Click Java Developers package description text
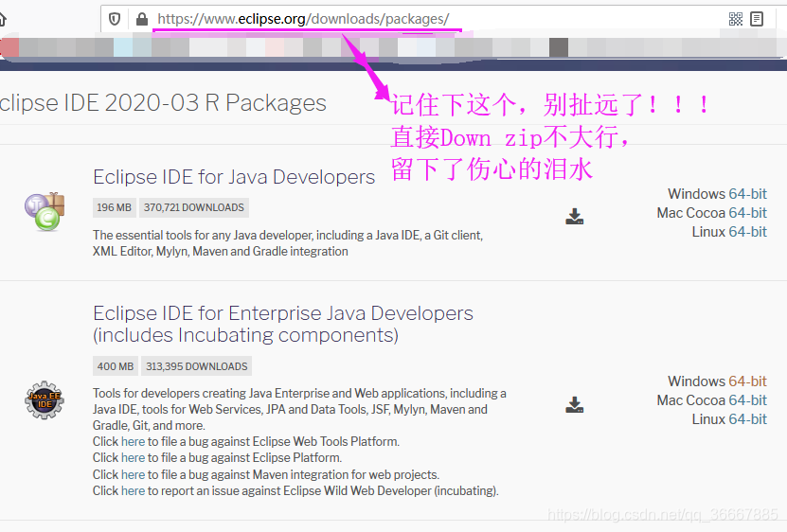This screenshot has height=532, width=787. pos(288,243)
